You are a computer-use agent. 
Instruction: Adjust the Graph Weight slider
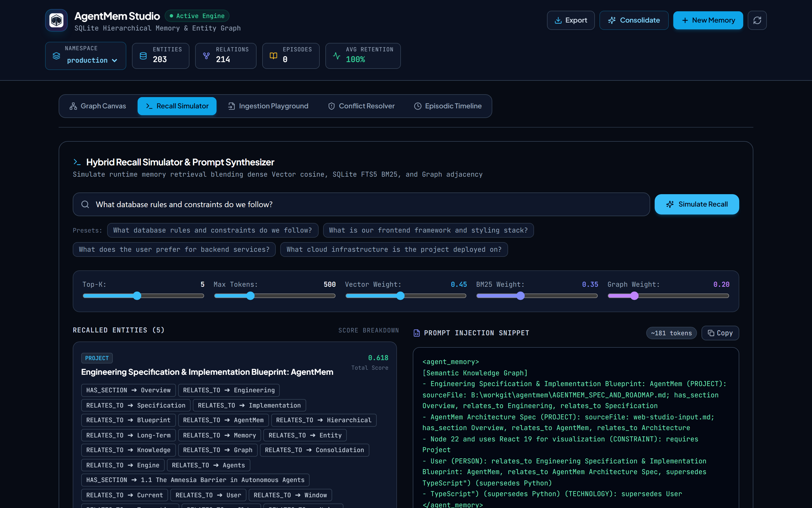click(668, 296)
